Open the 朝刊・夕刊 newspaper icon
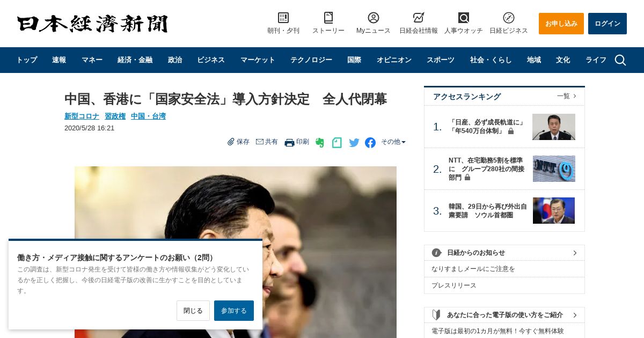Viewport: 644px width, 338px height. coord(283,18)
